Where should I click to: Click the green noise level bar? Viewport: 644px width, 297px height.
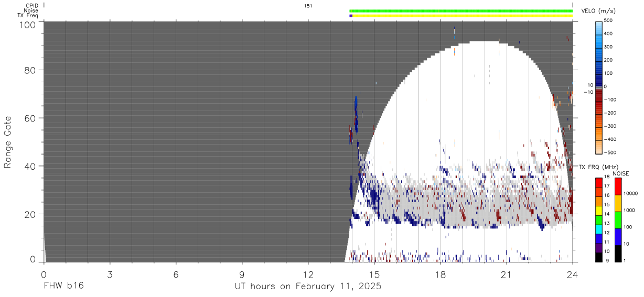461,10
